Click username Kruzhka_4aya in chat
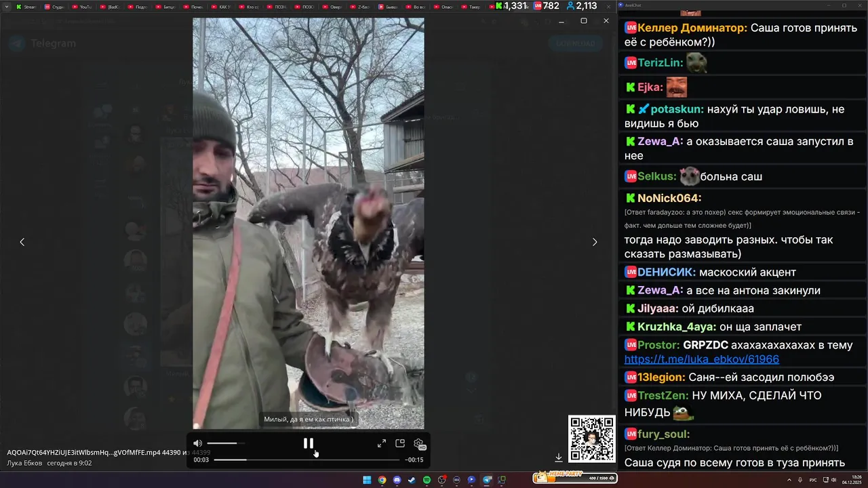 [676, 327]
